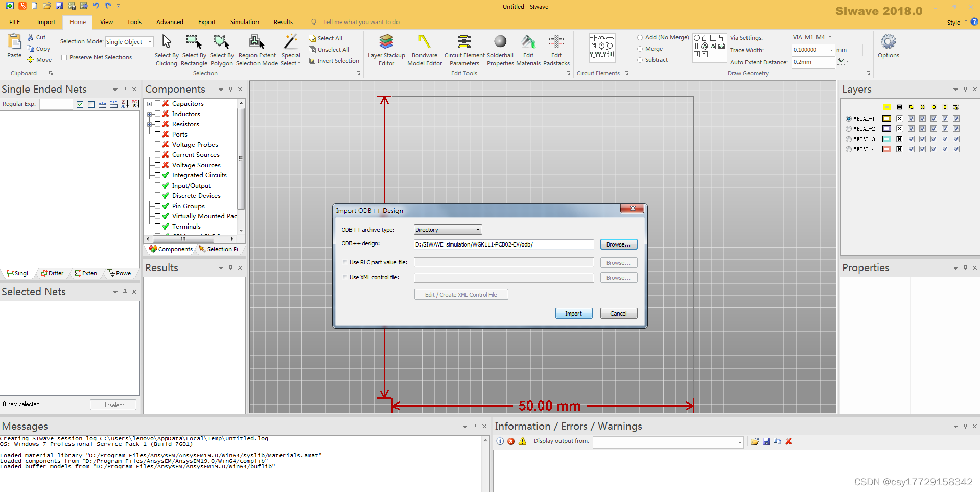The width and height of the screenshot is (980, 492).
Task: Click Cancel button in the dialog
Action: pos(618,314)
